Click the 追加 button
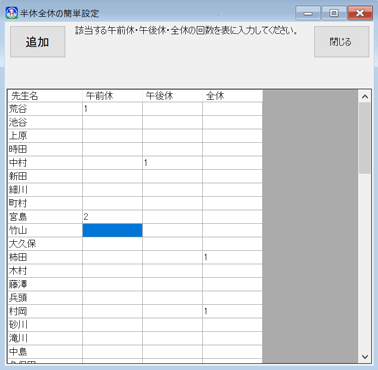Screen dimensions: 378x370 (38, 42)
